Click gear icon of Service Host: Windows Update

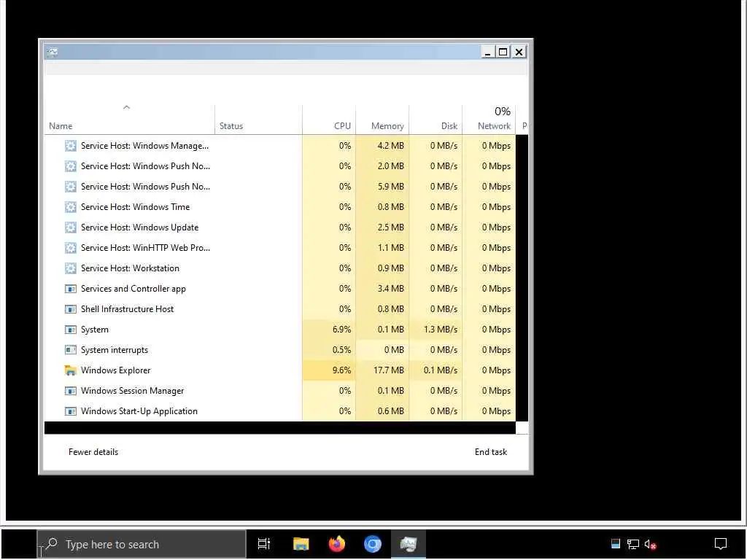click(71, 227)
